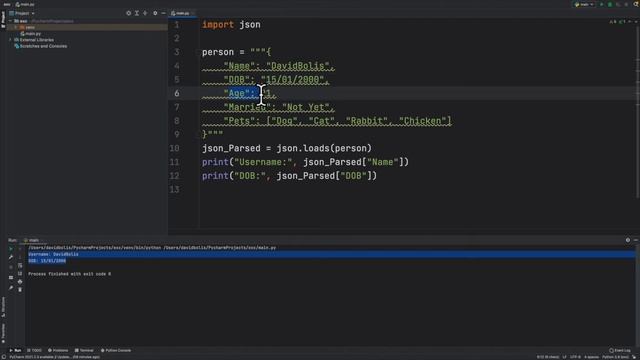Switch to main.py editor tab
Image resolution: width=640 pixels, height=360 pixels.
click(x=181, y=13)
